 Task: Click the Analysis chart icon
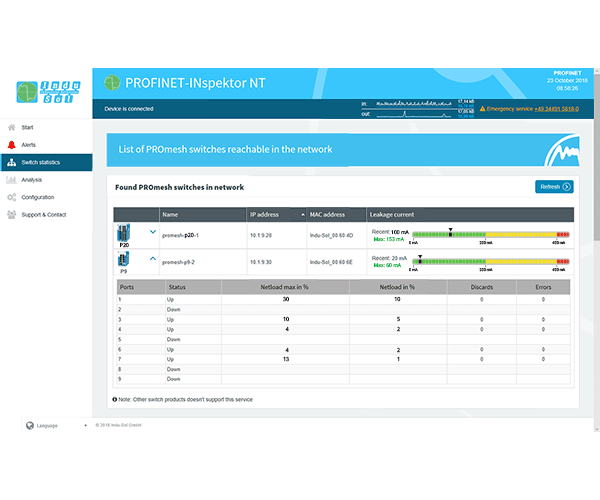pyautogui.click(x=11, y=180)
